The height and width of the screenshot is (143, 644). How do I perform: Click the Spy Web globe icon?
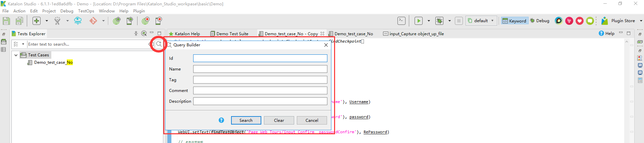tap(116, 21)
